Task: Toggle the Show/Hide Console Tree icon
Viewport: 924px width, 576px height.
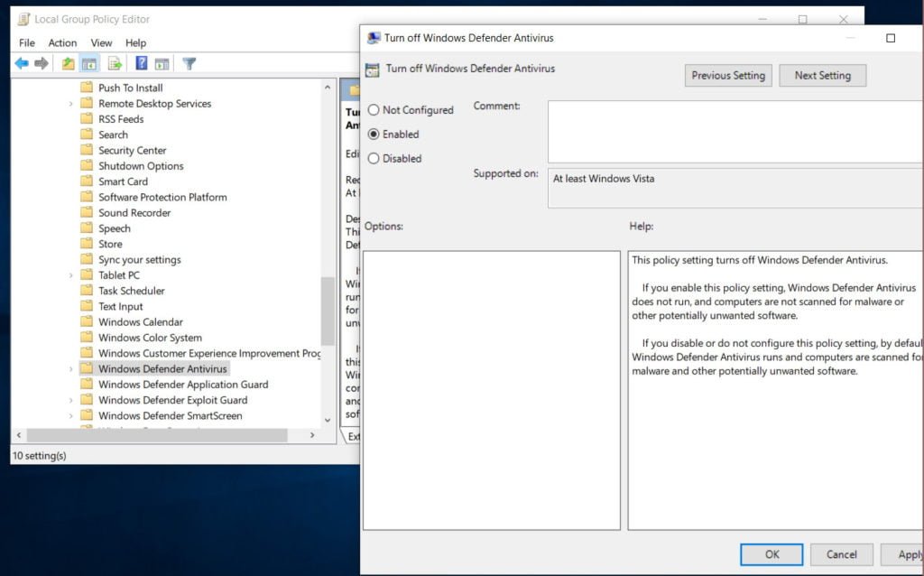Action: click(x=89, y=63)
